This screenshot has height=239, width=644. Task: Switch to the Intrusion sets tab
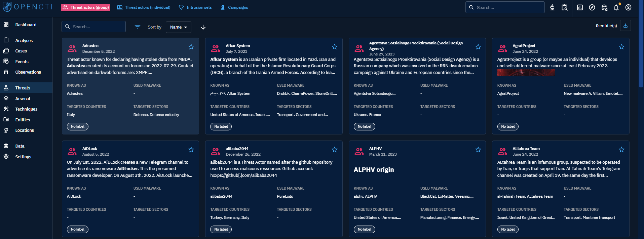click(x=195, y=7)
